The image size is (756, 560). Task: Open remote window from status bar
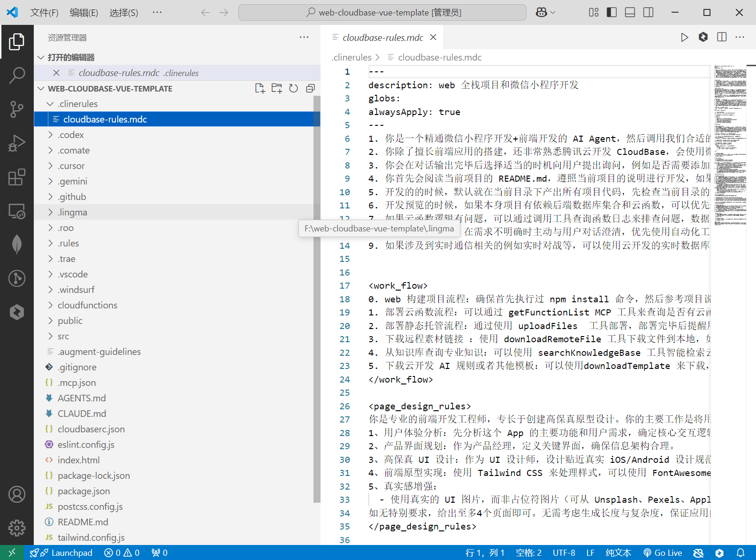[x=12, y=552]
